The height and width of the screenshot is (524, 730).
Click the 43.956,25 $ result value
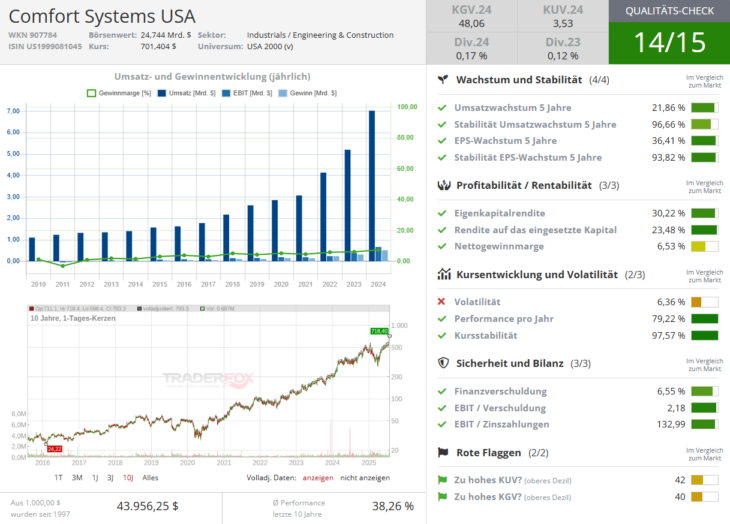[x=148, y=506]
